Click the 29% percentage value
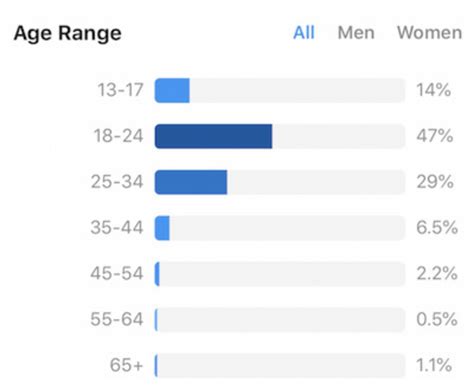This screenshot has width=474, height=389. pos(435,182)
